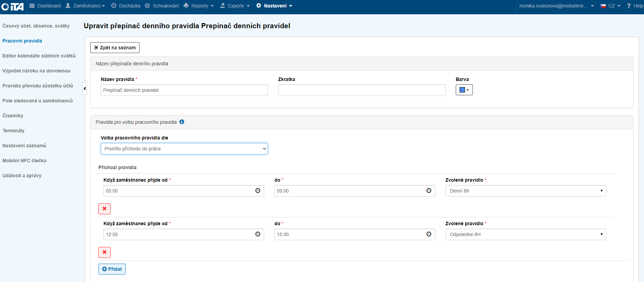Open the Reporty menu
The height and width of the screenshot is (282, 644).
click(x=199, y=6)
